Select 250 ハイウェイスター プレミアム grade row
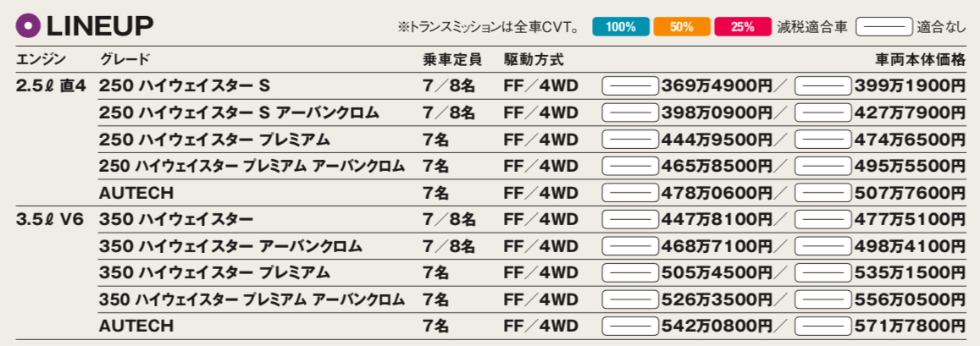 coord(214,140)
